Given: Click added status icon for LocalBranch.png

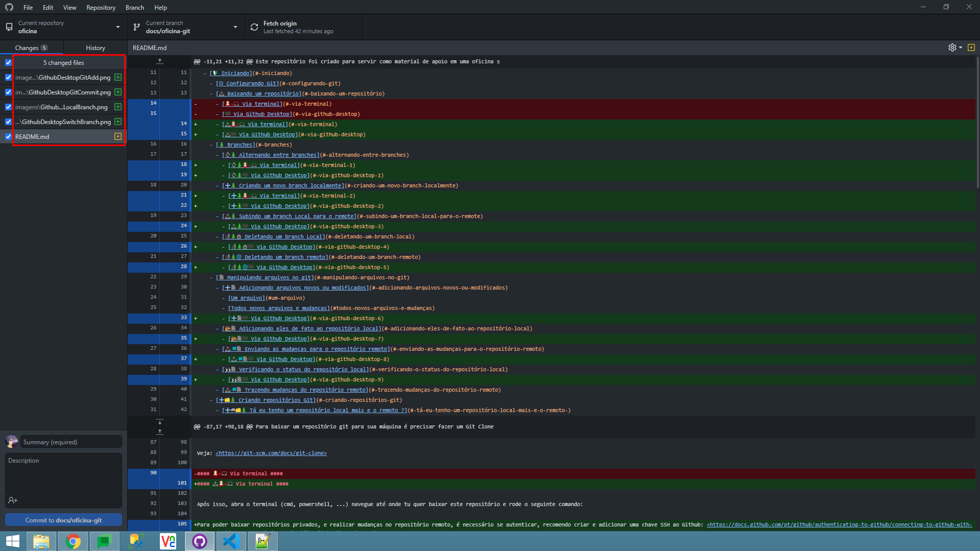Looking at the screenshot, I should pos(118,107).
